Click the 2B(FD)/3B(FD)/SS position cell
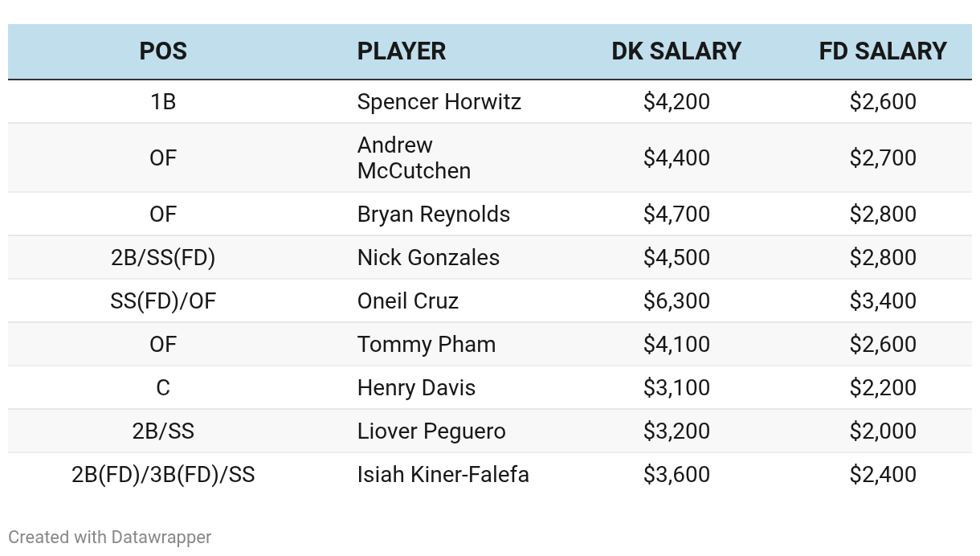 163,475
